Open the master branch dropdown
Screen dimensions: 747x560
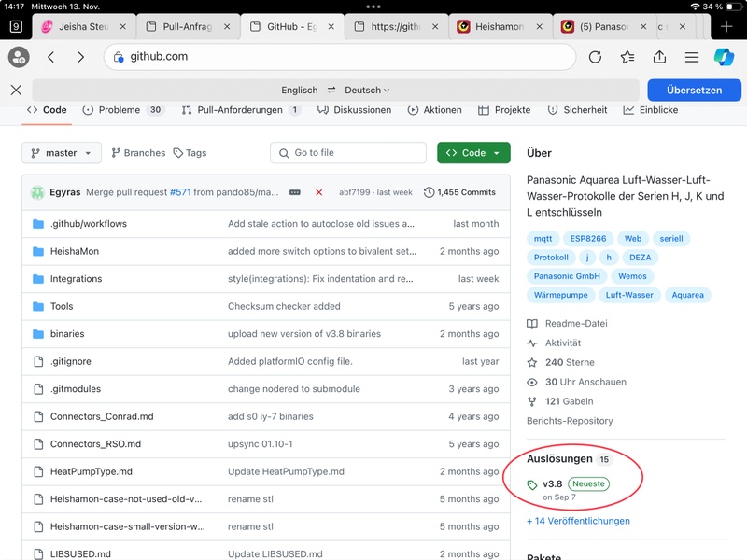tap(62, 153)
